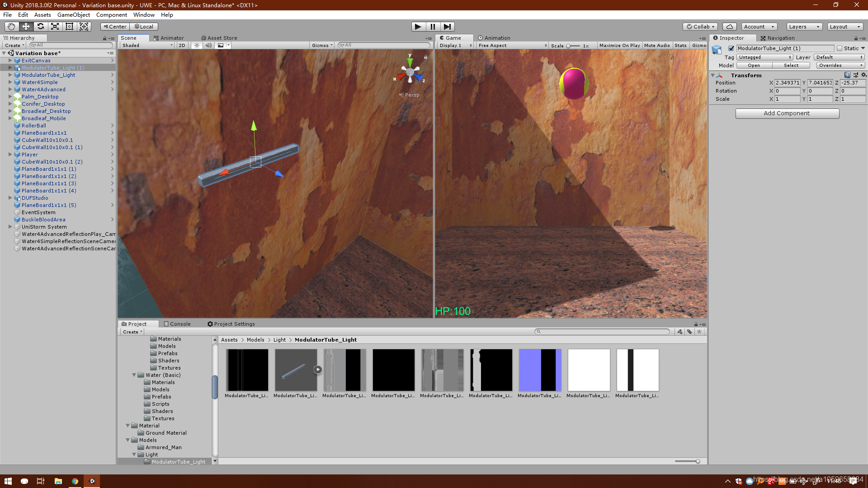The image size is (868, 488).
Task: Open Transform component gear settings
Action: point(863,75)
